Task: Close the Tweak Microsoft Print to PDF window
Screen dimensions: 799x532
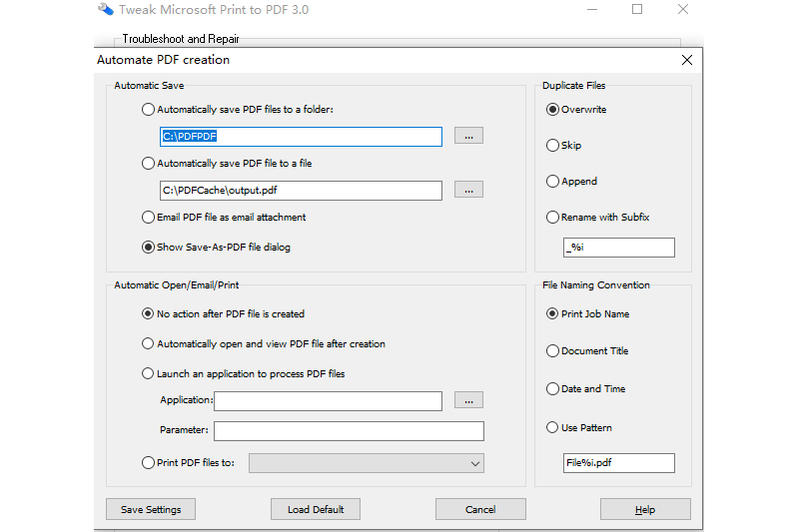Action: (683, 9)
